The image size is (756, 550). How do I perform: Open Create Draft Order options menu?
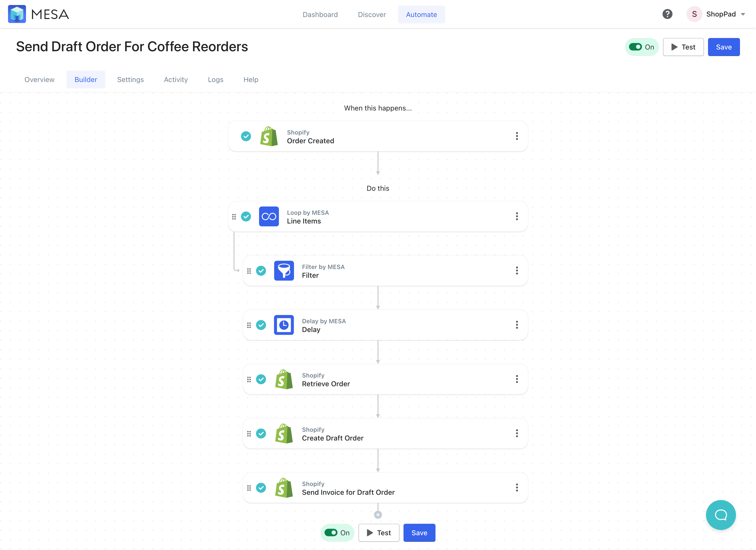517,433
